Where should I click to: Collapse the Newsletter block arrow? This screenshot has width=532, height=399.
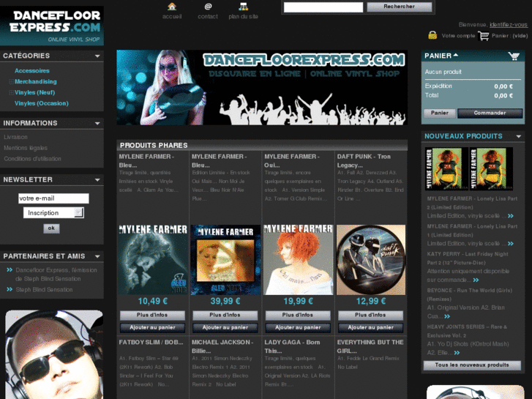(97, 179)
